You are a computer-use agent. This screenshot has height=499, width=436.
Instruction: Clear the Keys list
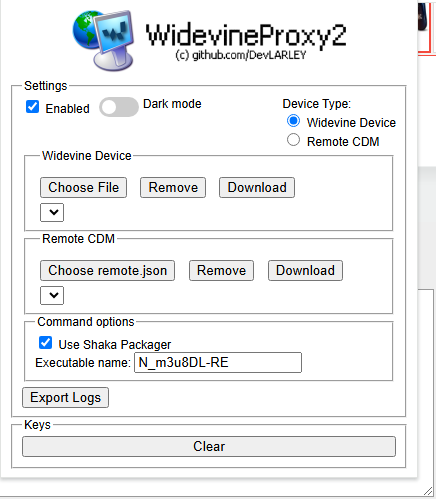(209, 446)
